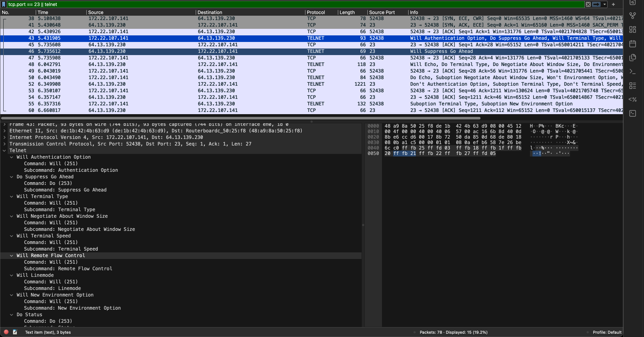Image resolution: width=644 pixels, height=337 pixels.
Task: Click the display filter text field
Action: [x=292, y=4]
